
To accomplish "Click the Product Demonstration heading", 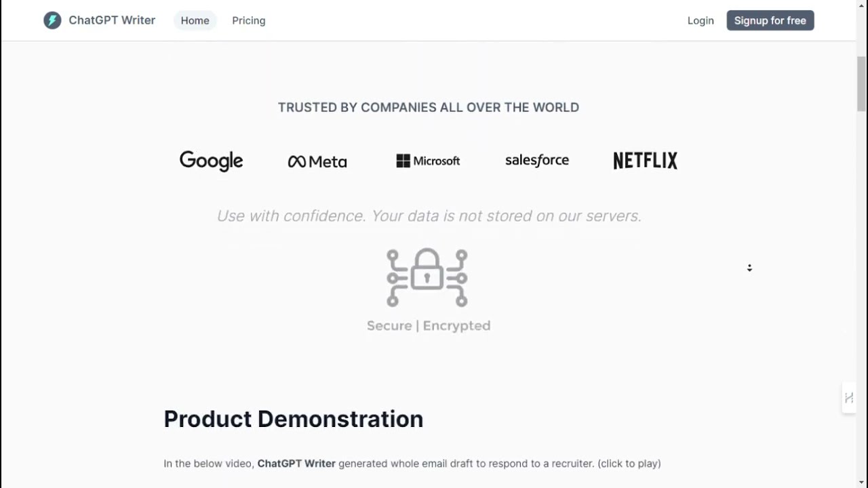I will pyautogui.click(x=293, y=419).
